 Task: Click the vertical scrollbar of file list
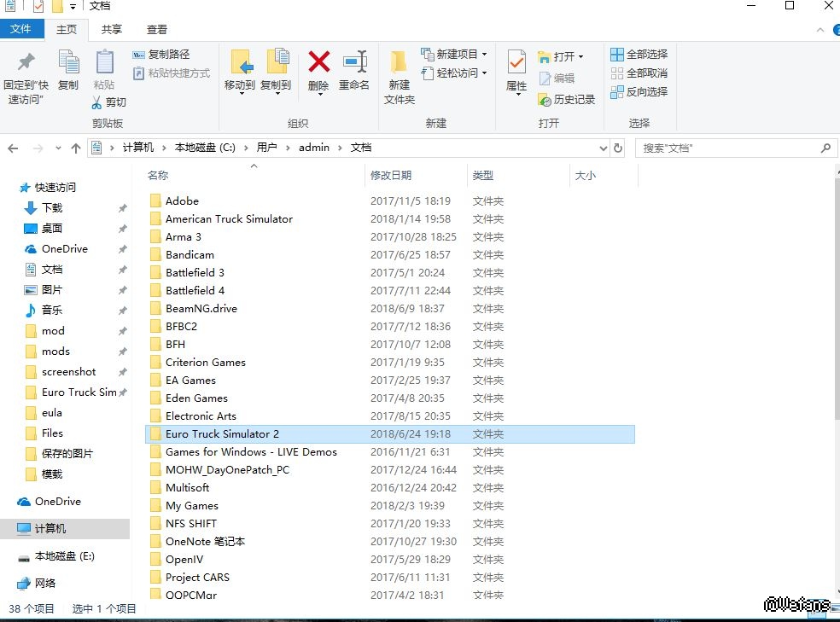(x=837, y=299)
